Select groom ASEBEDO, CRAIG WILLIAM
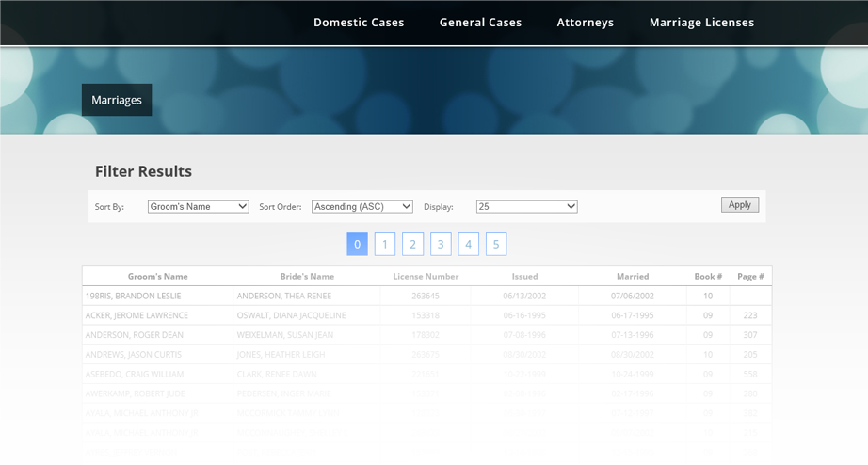 tap(135, 375)
